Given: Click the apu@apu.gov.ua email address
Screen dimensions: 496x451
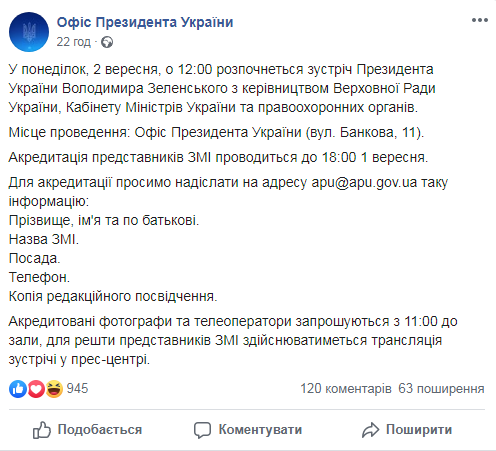Looking at the screenshot, I should pyautogui.click(x=364, y=182).
